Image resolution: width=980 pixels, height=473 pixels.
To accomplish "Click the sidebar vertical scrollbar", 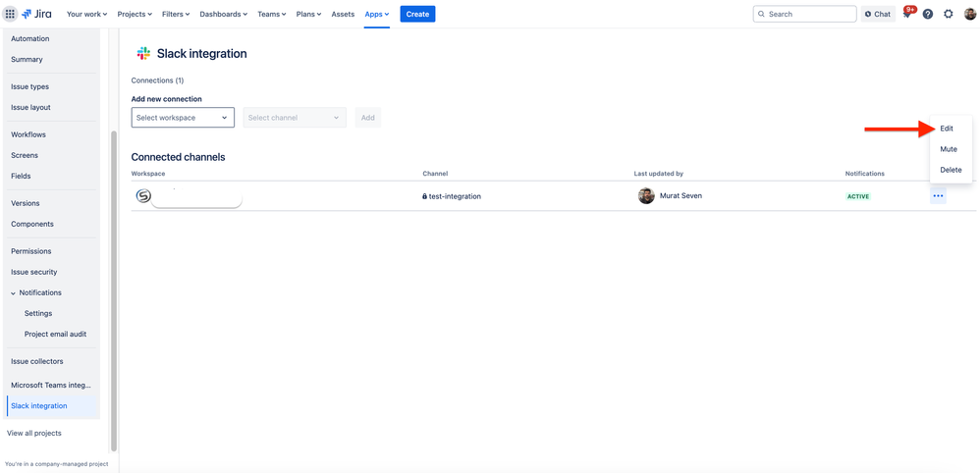I will pyautogui.click(x=114, y=290).
